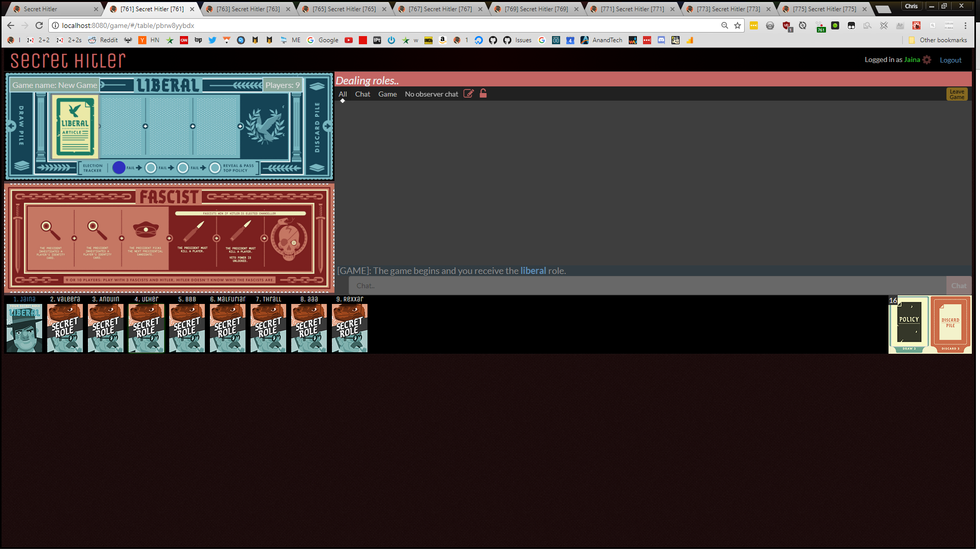Open the React developer tools extension icon
The width and height of the screenshot is (980, 553).
(x=916, y=25)
